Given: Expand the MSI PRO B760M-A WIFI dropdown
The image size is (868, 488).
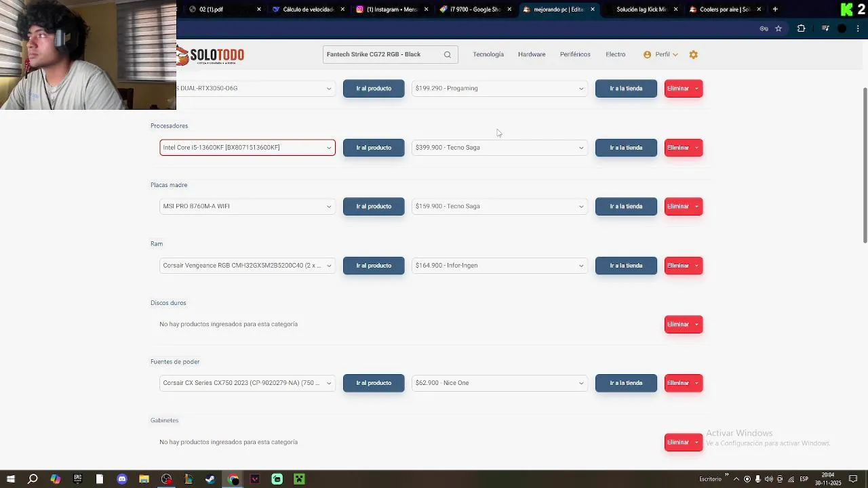Looking at the screenshot, I should (248, 207).
